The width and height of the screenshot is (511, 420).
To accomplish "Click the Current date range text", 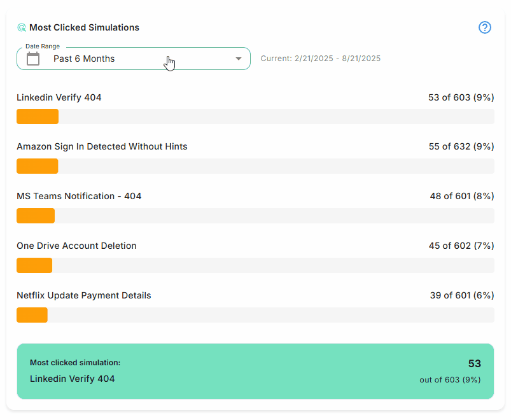I will [x=320, y=59].
